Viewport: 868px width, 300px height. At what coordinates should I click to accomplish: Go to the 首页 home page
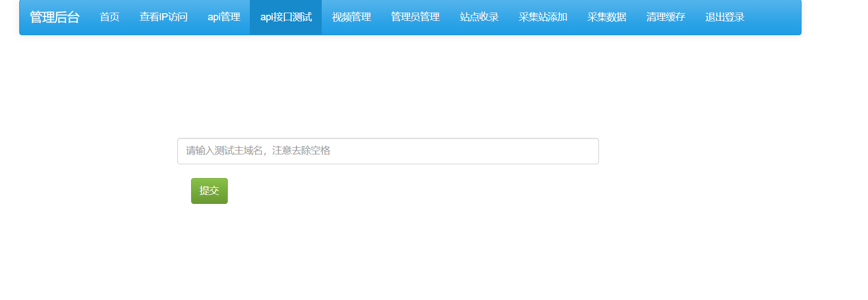(109, 18)
